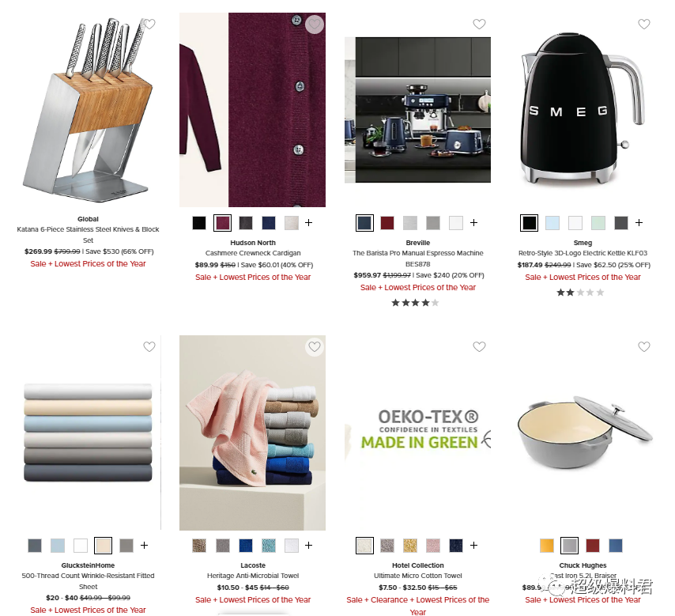Image resolution: width=675 pixels, height=616 pixels.
Task: Show additional Smeg kettle colors
Action: pyautogui.click(x=639, y=223)
